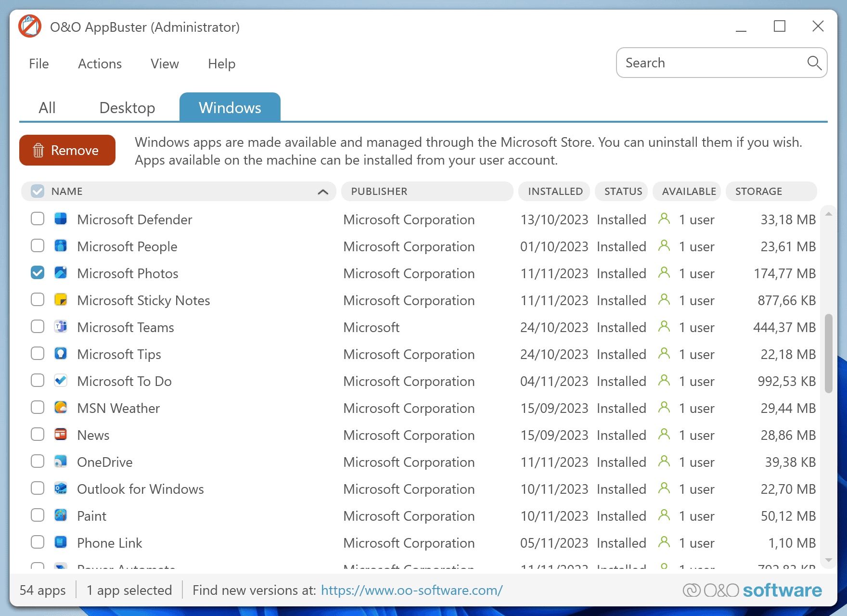The width and height of the screenshot is (847, 616).
Task: Click the user icon in Microsoft Defender row
Action: coord(664,219)
